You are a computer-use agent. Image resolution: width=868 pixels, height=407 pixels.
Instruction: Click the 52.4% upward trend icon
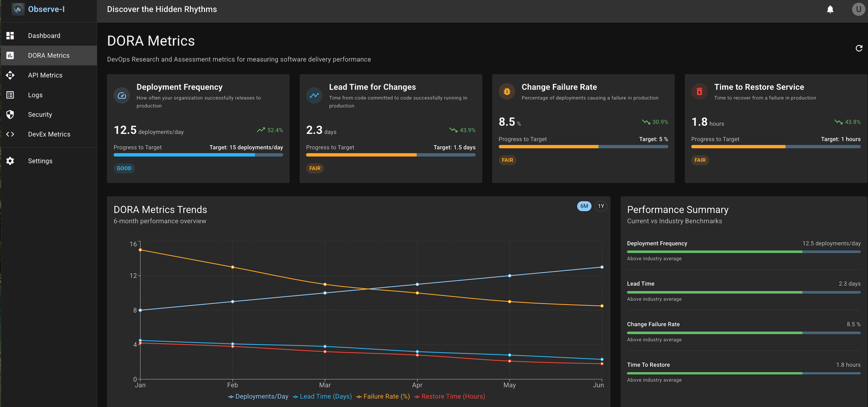click(x=261, y=130)
